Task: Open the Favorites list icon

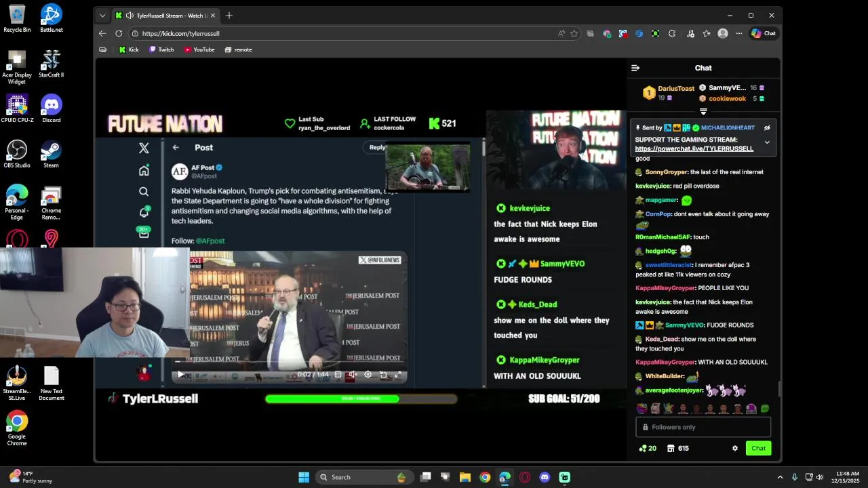Action: [x=707, y=33]
